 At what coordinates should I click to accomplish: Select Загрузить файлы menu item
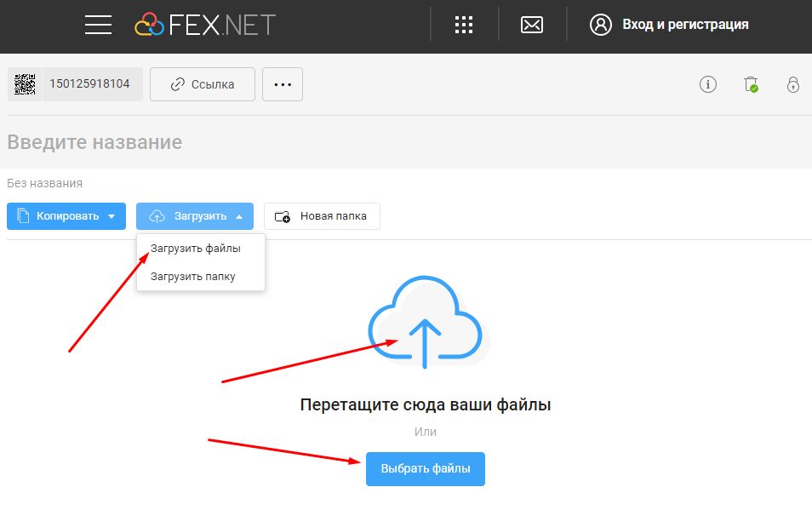click(x=201, y=249)
